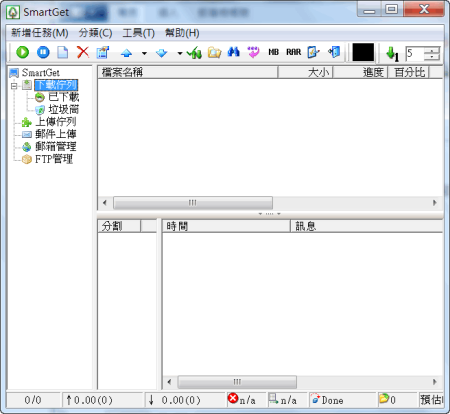Click the black speed graph box
Viewport: 450px width, 414px height.
point(363,52)
